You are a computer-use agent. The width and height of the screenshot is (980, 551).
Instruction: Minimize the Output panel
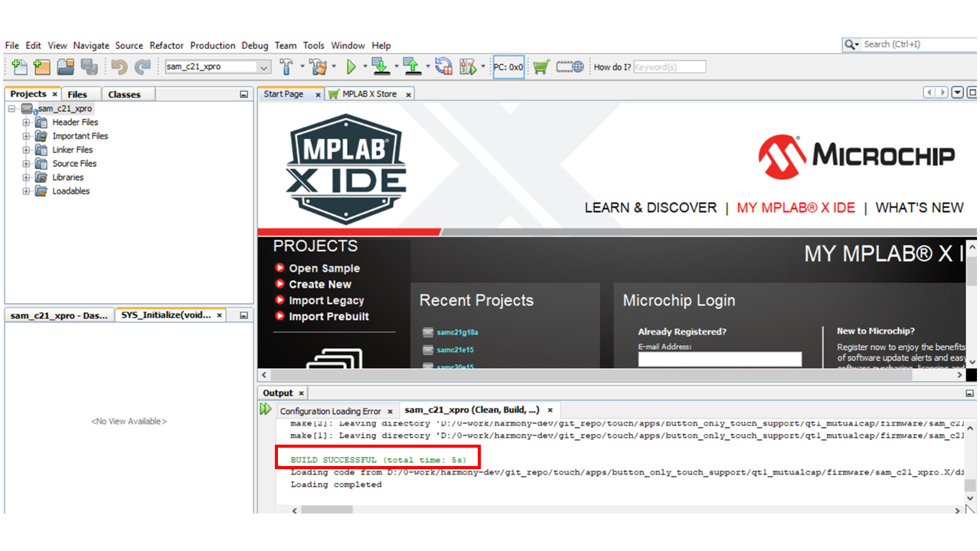(x=970, y=393)
